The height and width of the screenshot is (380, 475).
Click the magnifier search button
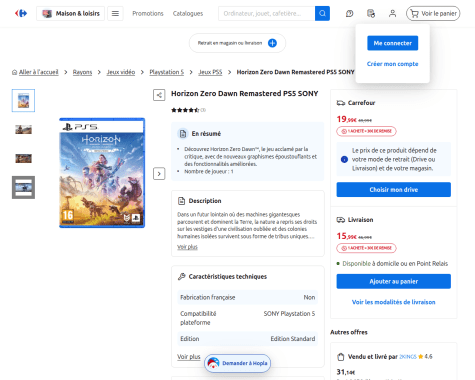coord(322,13)
